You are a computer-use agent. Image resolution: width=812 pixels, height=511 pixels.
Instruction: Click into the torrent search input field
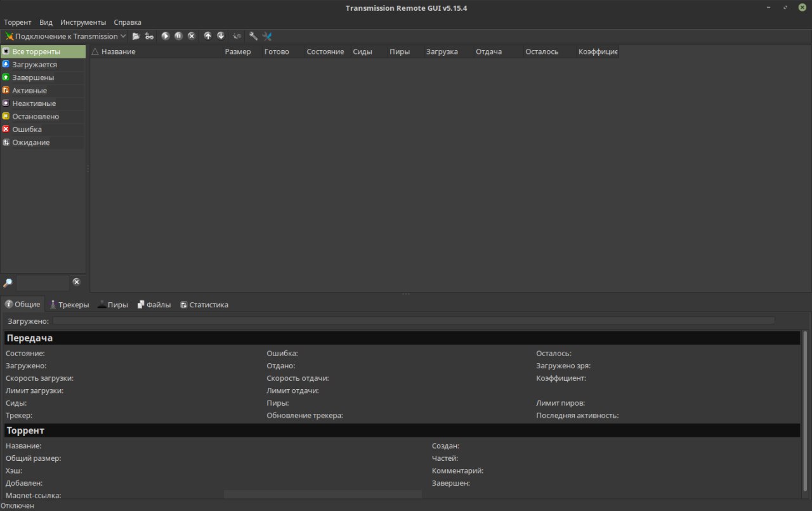[x=43, y=282]
